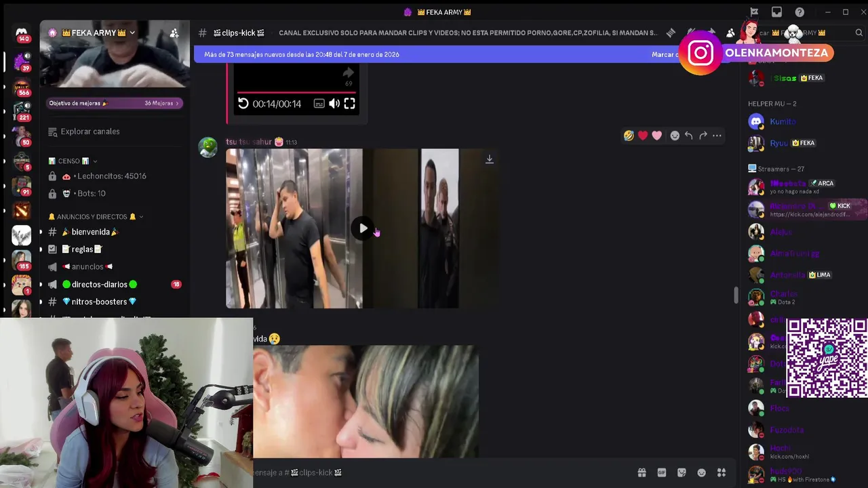Click the chat scrollbar thumb
This screenshot has height=488, width=868.
pyautogui.click(x=736, y=296)
